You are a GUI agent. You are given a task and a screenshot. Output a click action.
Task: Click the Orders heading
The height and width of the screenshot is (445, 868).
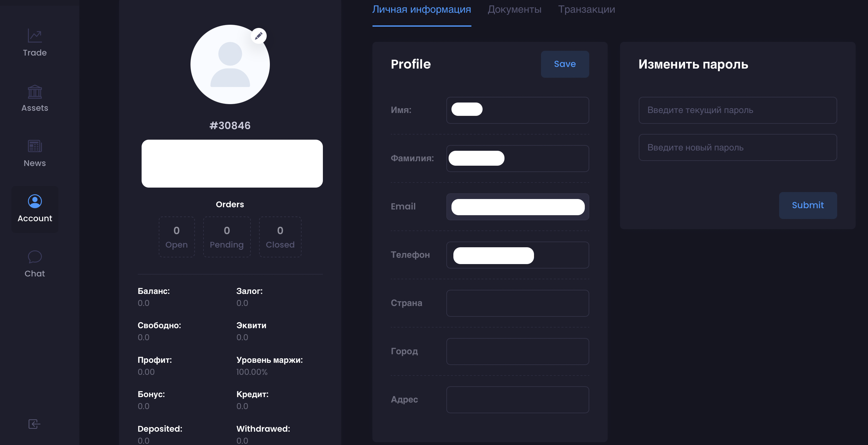click(230, 204)
